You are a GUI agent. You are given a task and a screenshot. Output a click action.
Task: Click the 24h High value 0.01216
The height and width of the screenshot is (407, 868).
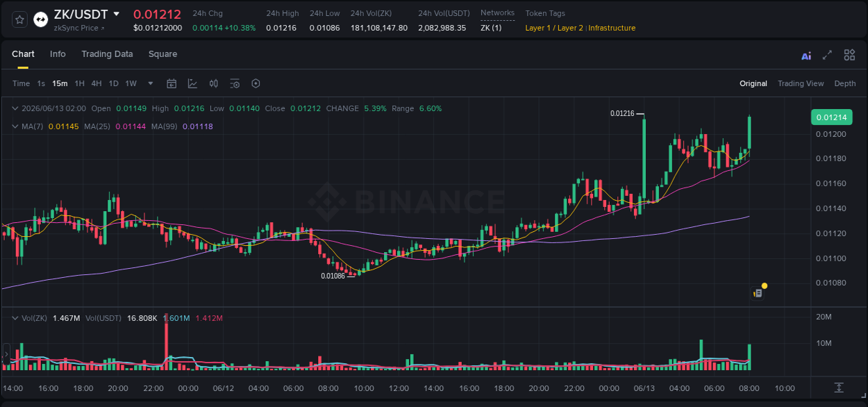pos(281,28)
